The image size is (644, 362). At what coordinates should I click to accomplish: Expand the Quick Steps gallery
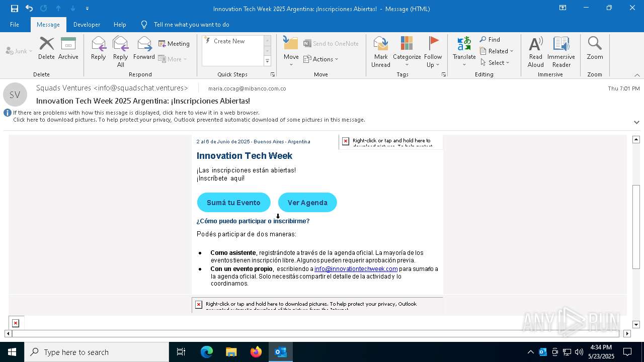point(267,61)
